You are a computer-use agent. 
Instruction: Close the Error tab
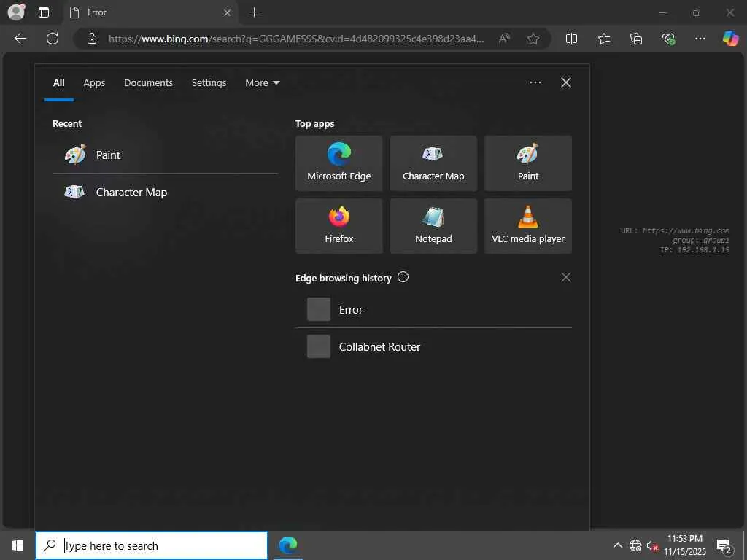228,13
